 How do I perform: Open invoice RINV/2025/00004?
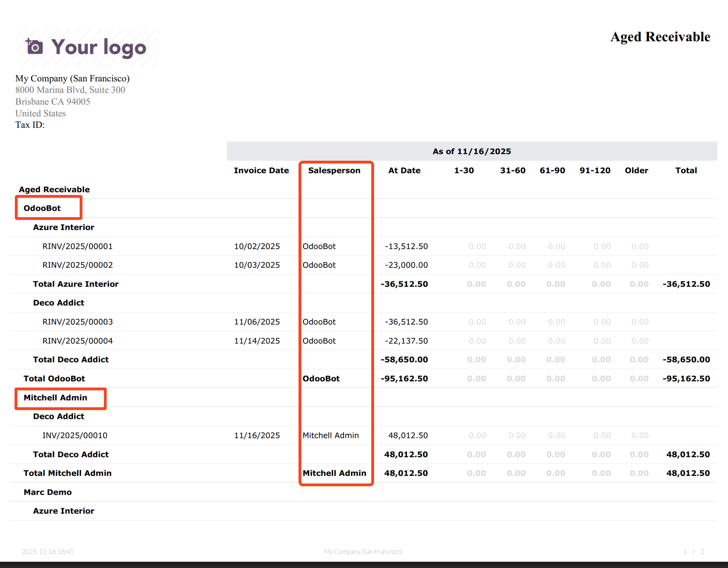pos(77,340)
